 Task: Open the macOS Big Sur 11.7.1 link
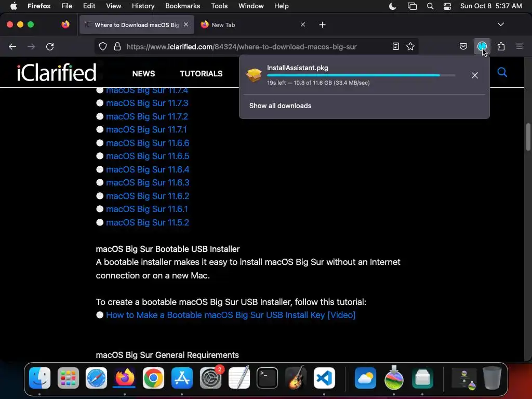[x=146, y=129]
